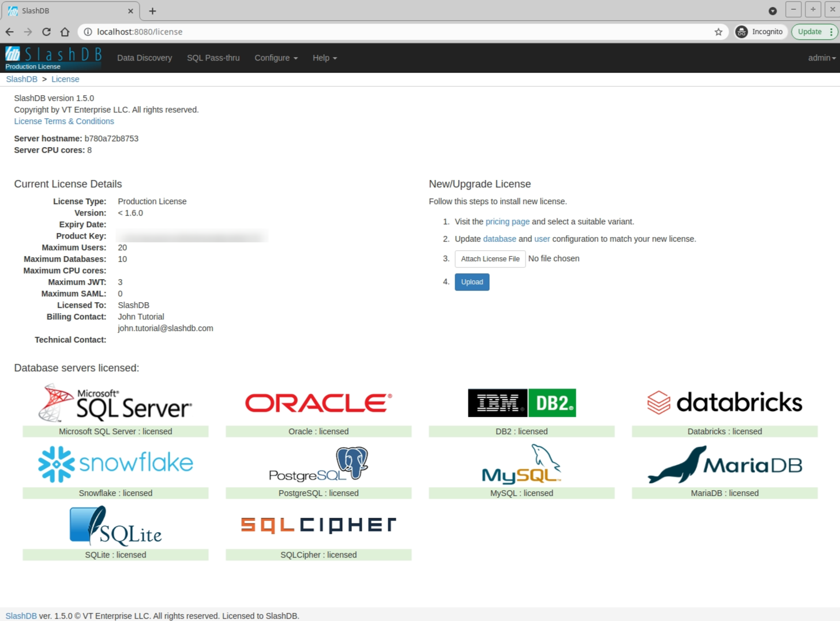The image size is (840, 621).
Task: Click the 'SQLCipher : licensed' label
Action: click(318, 555)
